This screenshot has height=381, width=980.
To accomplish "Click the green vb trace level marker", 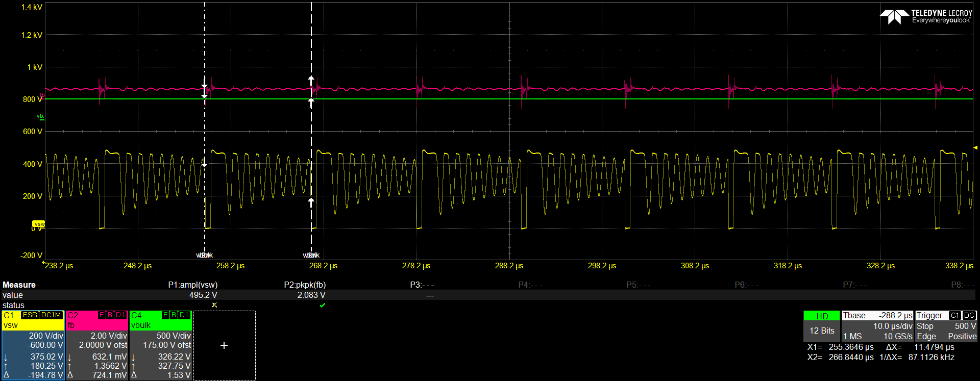I will [40, 117].
